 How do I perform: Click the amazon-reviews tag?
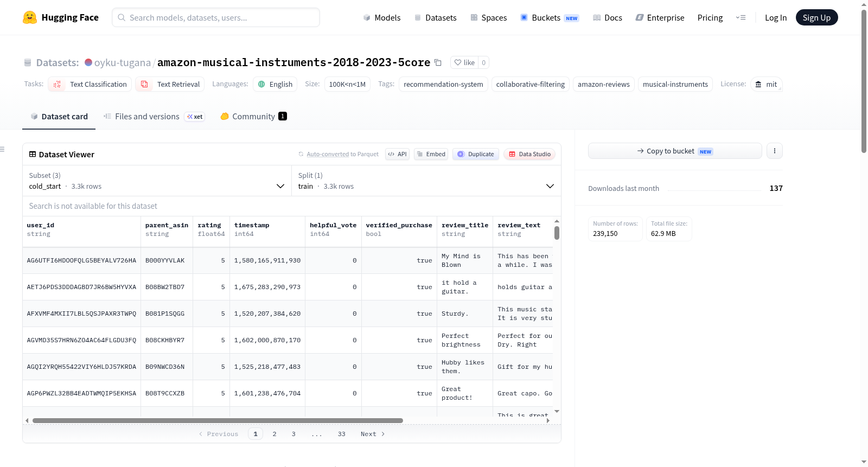pyautogui.click(x=604, y=84)
